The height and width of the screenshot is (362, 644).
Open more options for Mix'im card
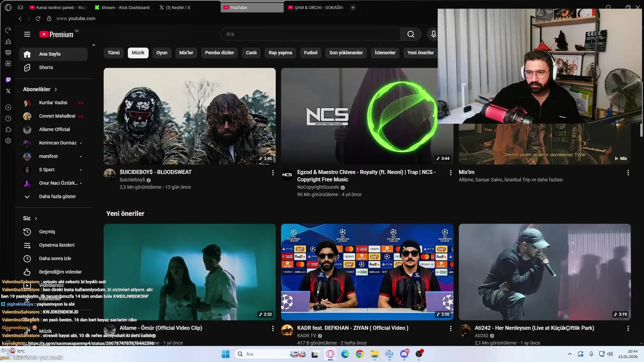628,172
